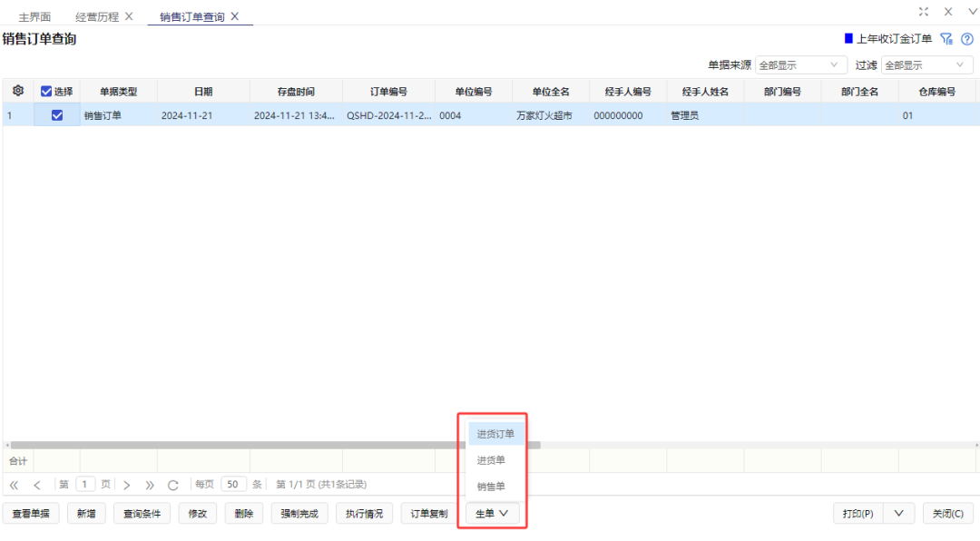Click the 强制完成 button
The image size is (980, 541).
pyautogui.click(x=299, y=513)
